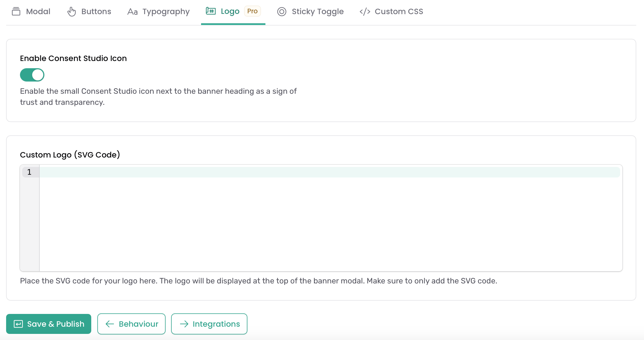Viewport: 644px width, 340px height.
Task: Click the Custom CSS code-brackets icon
Action: (365, 12)
